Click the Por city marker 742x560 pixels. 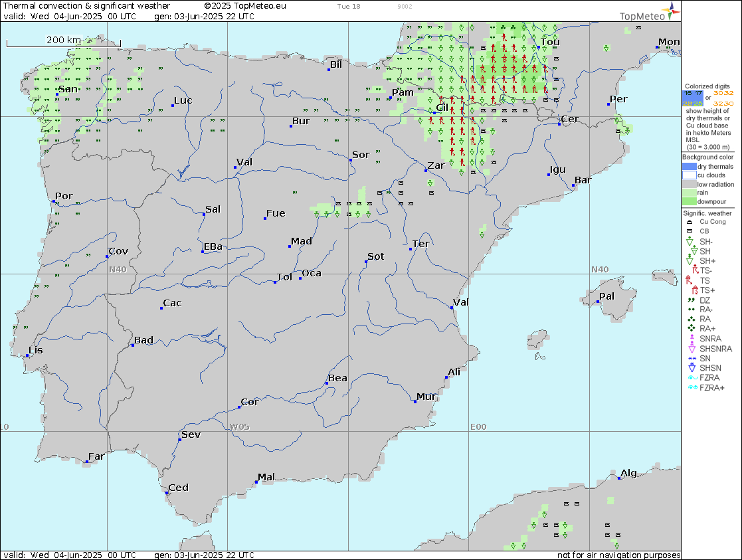[x=54, y=201]
